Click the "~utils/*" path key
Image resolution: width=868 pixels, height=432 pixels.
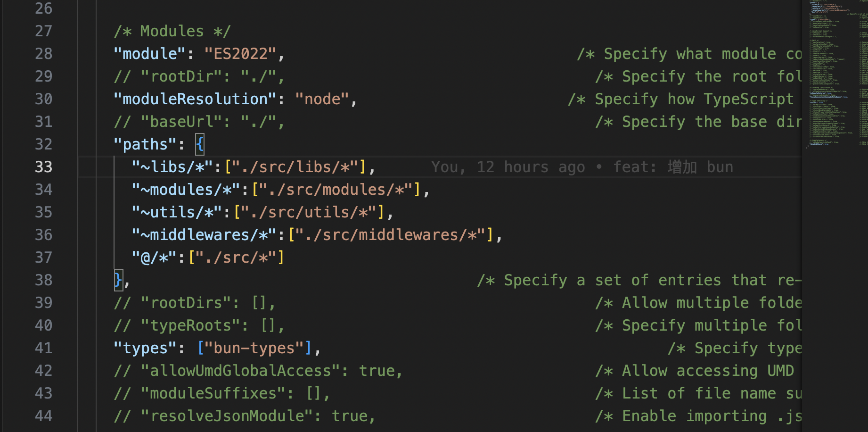pyautogui.click(x=177, y=212)
